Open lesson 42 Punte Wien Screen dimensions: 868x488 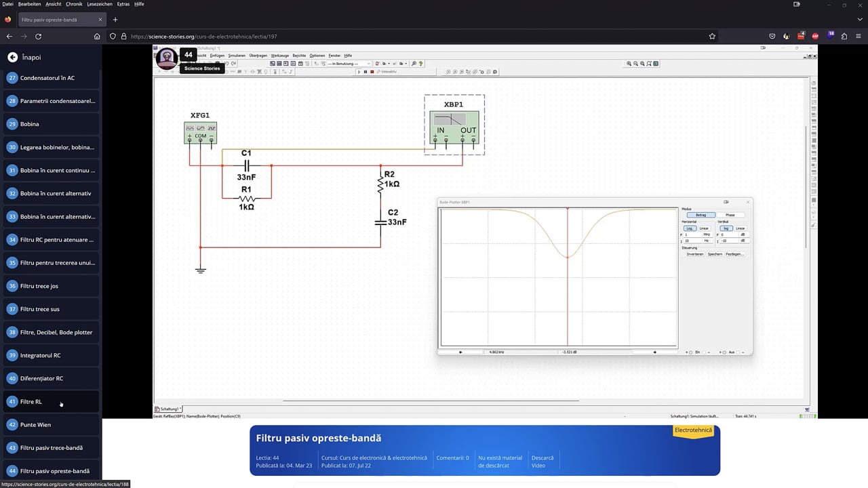coord(51,424)
